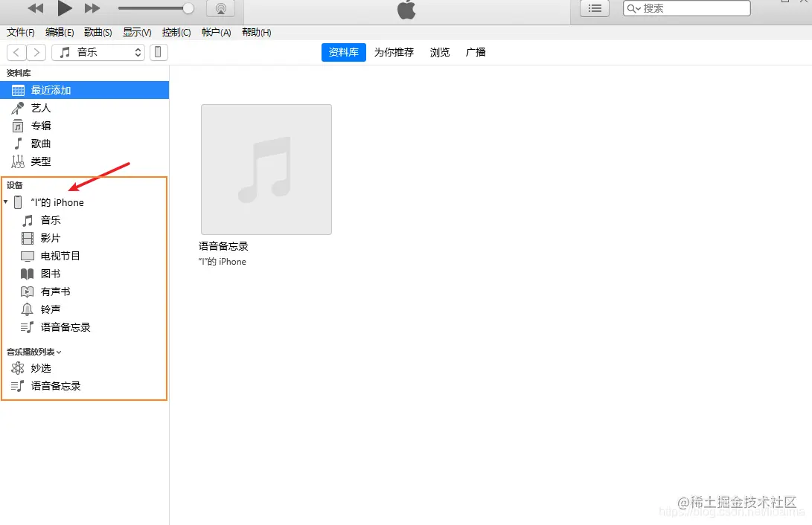Image resolution: width=812 pixels, height=525 pixels.
Task: Open the 显示(V) menu
Action: coord(137,33)
